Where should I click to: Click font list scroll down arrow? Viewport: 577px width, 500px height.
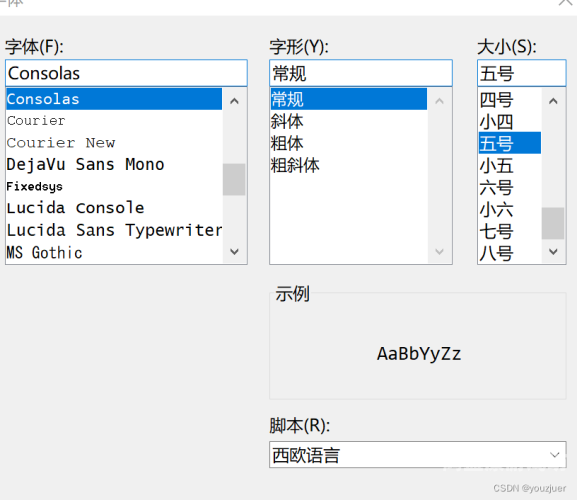234,252
